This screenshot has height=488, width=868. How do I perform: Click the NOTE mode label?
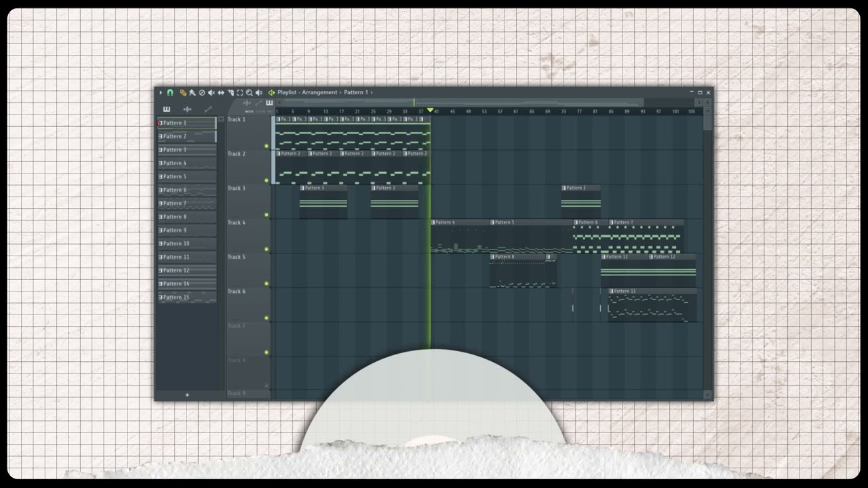pyautogui.click(x=250, y=112)
